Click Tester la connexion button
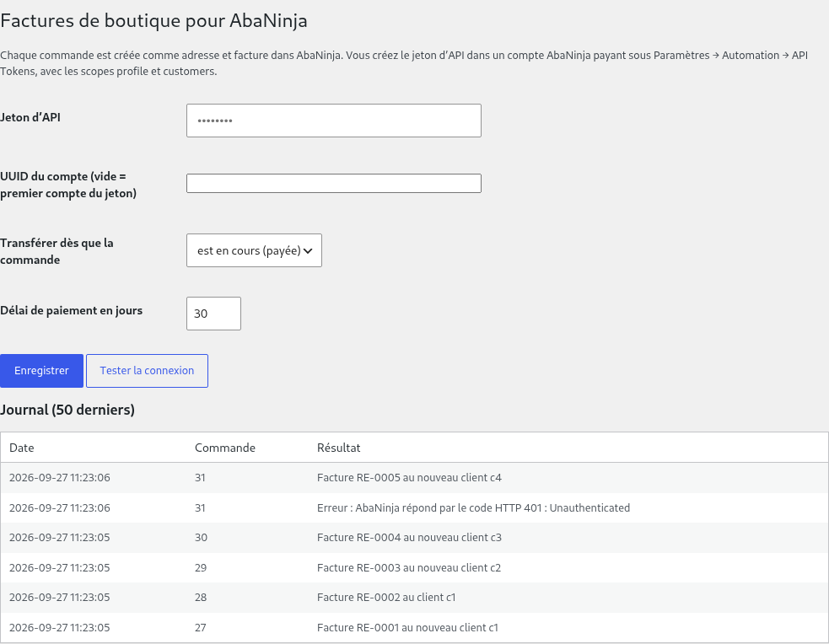 point(147,371)
